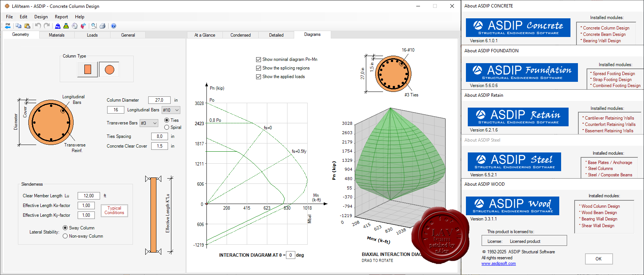
Task: Click the interaction diagram angle field
Action: coord(290,255)
